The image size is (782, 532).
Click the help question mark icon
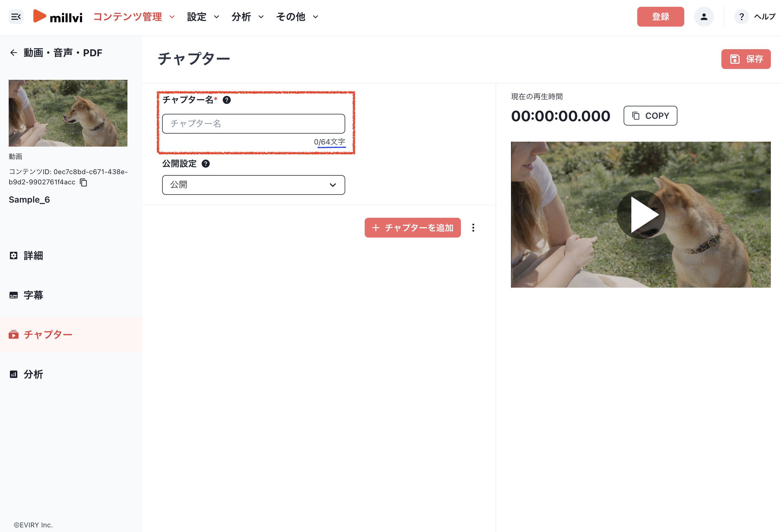[741, 16]
